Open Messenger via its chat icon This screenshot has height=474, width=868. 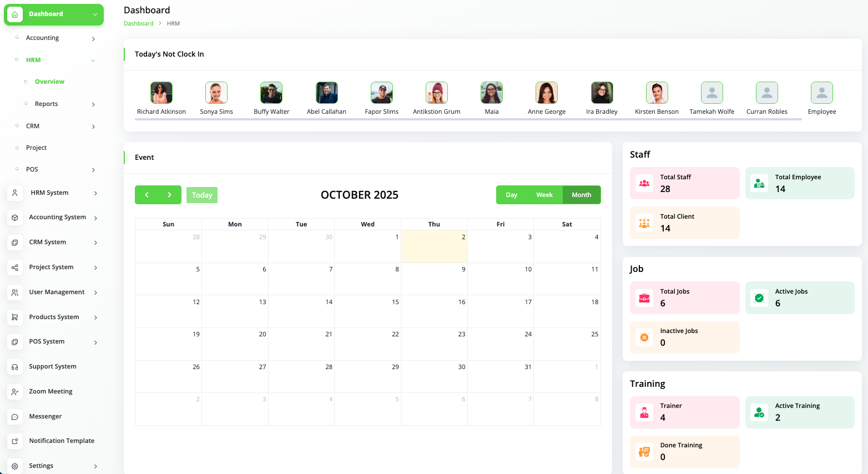(x=15, y=417)
